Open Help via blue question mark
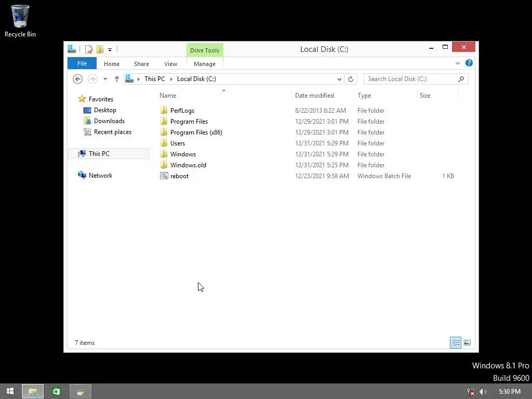Image resolution: width=532 pixels, height=399 pixels. (x=469, y=63)
